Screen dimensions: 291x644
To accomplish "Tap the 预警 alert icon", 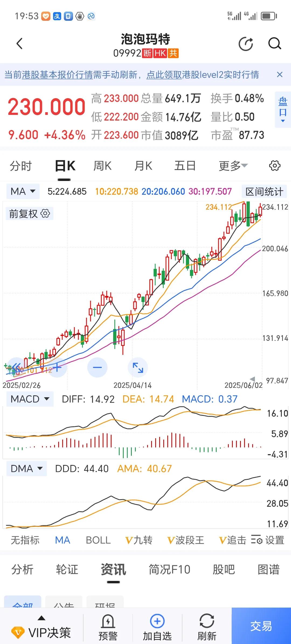I will [x=108, y=628].
